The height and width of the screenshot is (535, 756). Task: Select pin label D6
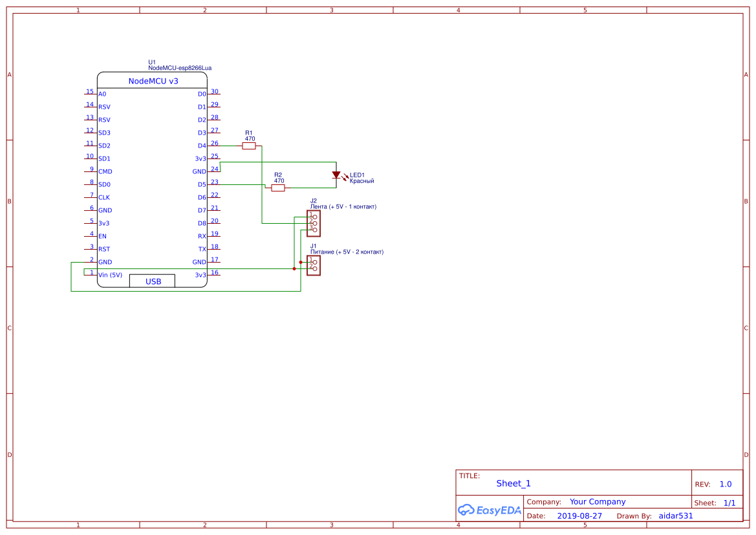tap(202, 197)
